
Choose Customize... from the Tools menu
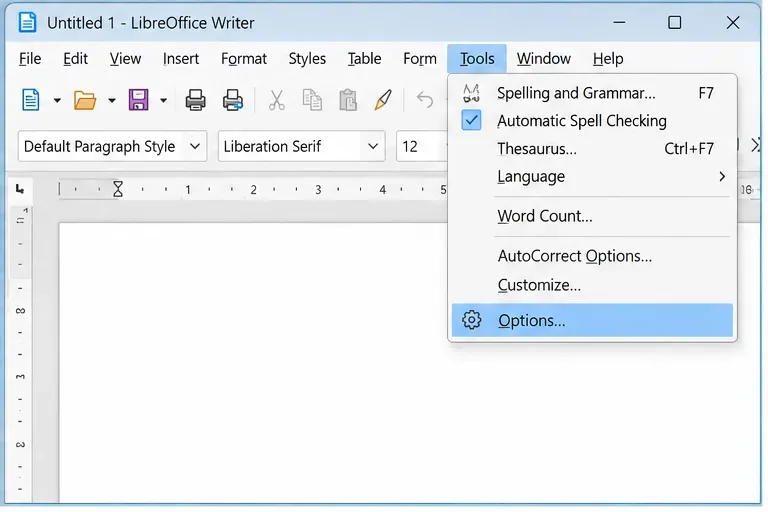pyautogui.click(x=592, y=285)
